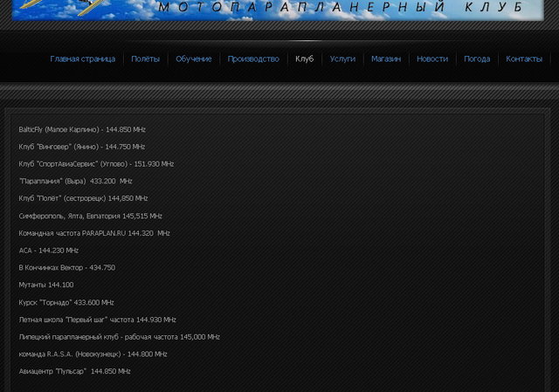
Task: Click the Клуб "Винговер" (Янино) entry
Action: (82, 148)
